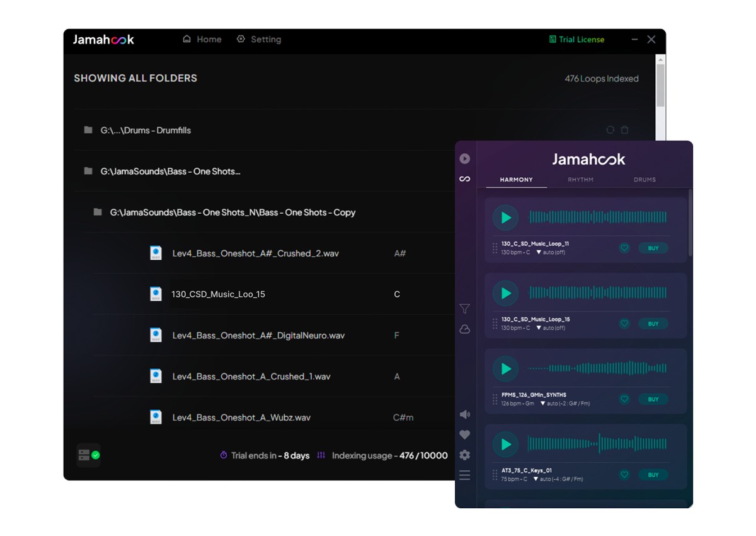Favorite AT3_75_C_Keys_01 with its heart
The height and width of the screenshot is (536, 756).
[x=624, y=475]
